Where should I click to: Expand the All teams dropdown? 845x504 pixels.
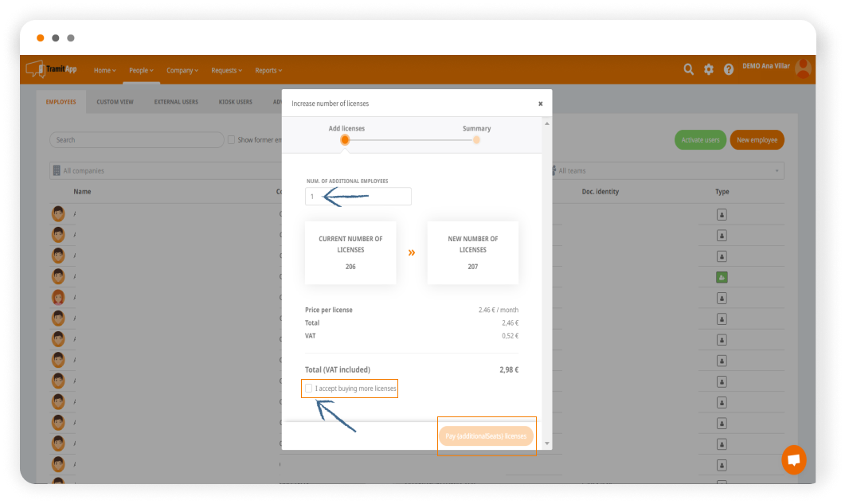click(x=665, y=170)
